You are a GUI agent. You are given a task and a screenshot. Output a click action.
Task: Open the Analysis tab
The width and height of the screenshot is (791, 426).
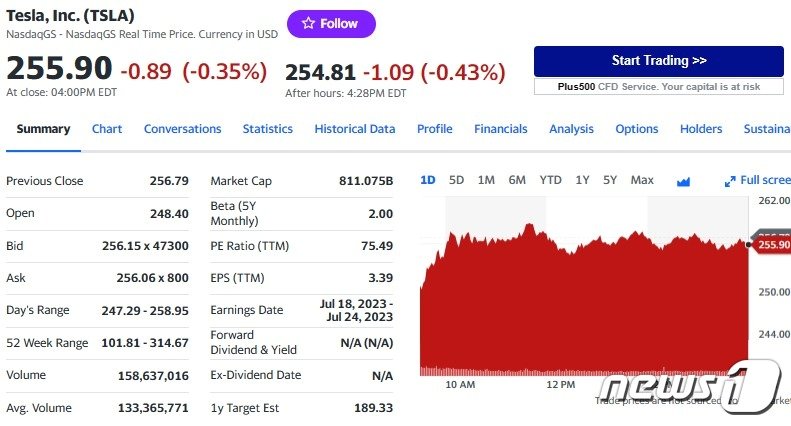pyautogui.click(x=571, y=129)
